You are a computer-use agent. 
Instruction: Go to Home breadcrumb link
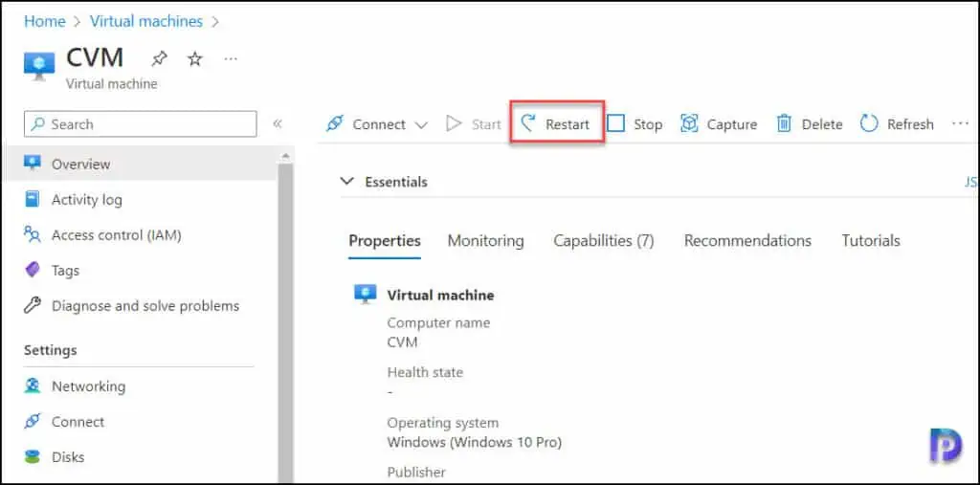click(x=44, y=21)
